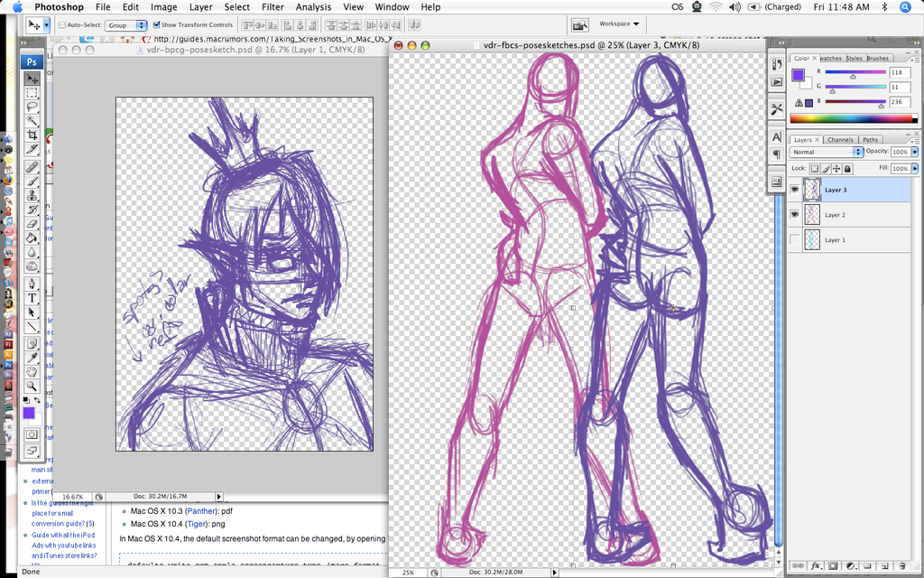This screenshot has width=924, height=578.
Task: Select the Type tool
Action: click(32, 298)
